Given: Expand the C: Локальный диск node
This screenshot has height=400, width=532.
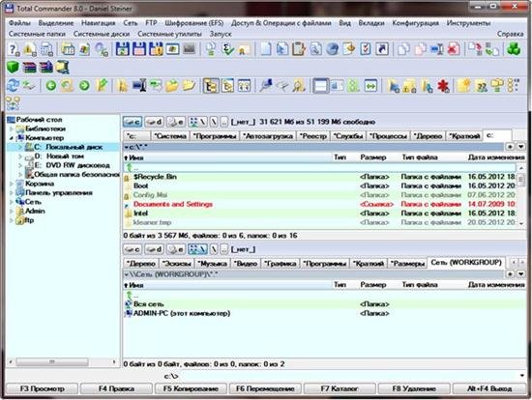Looking at the screenshot, I should point(20,147).
